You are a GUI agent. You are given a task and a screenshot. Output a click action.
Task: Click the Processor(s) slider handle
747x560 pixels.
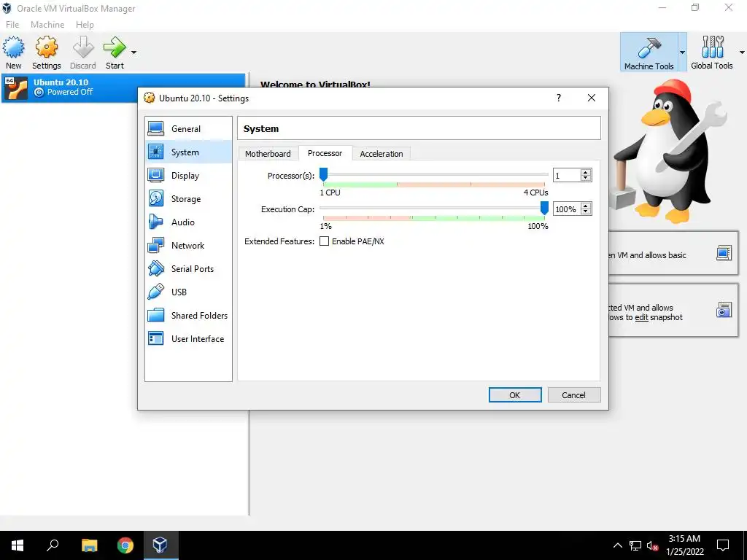pos(323,174)
